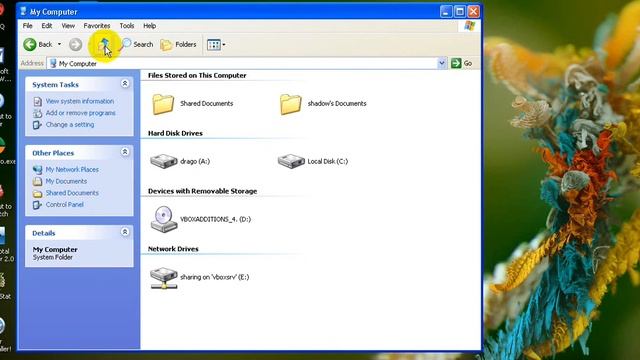Maximize the My Computer window
The width and height of the screenshot is (640, 360).
[x=460, y=11]
